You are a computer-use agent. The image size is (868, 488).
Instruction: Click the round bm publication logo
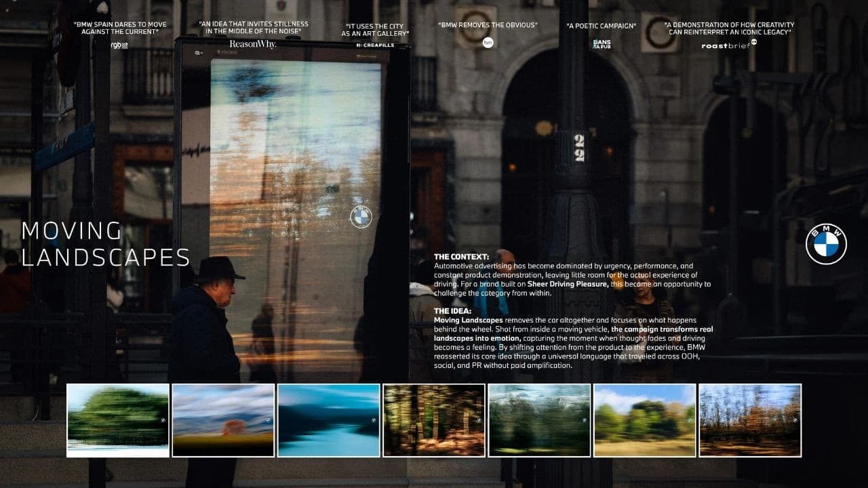(x=488, y=43)
